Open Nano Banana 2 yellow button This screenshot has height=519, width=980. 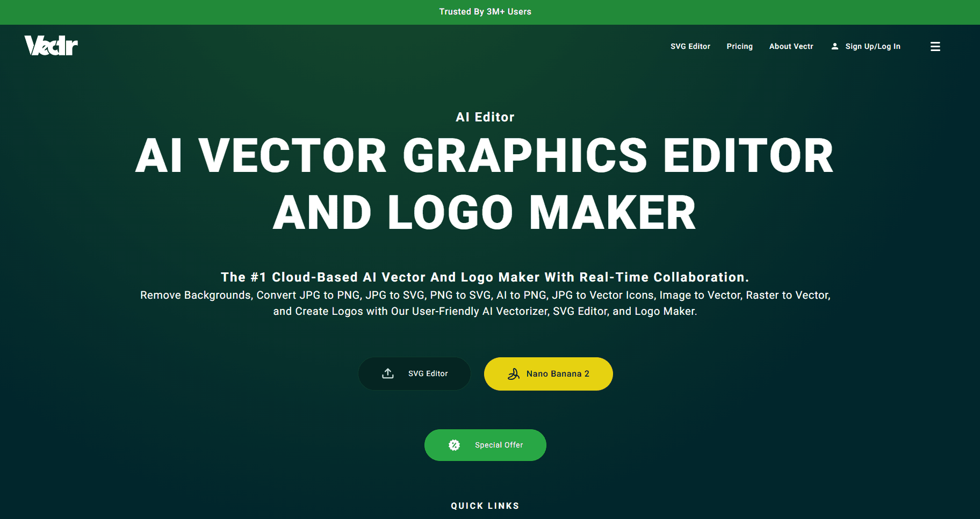549,374
